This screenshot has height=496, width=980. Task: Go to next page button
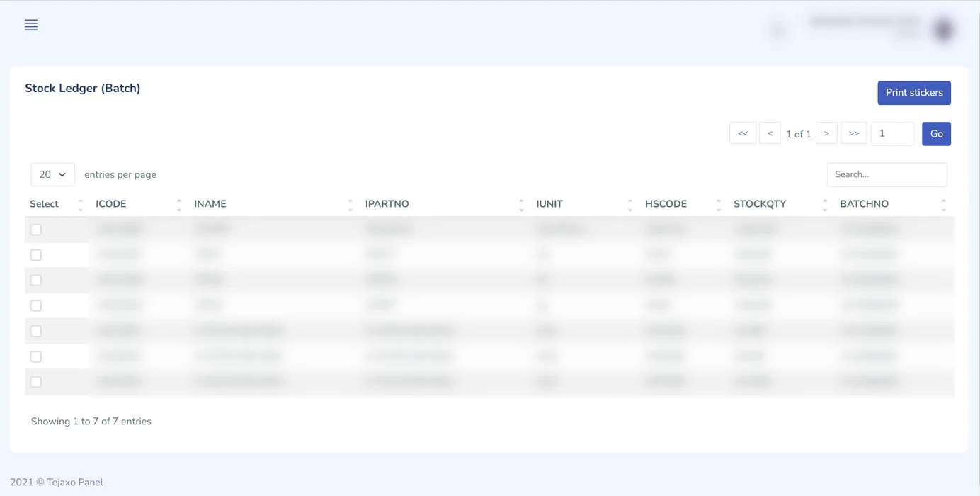click(x=826, y=133)
